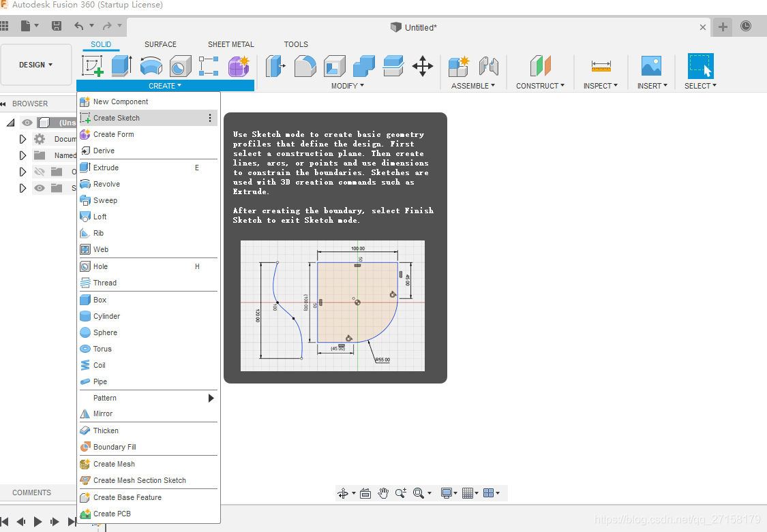
Task: Switch to the SHEET METAL tab
Action: point(230,44)
